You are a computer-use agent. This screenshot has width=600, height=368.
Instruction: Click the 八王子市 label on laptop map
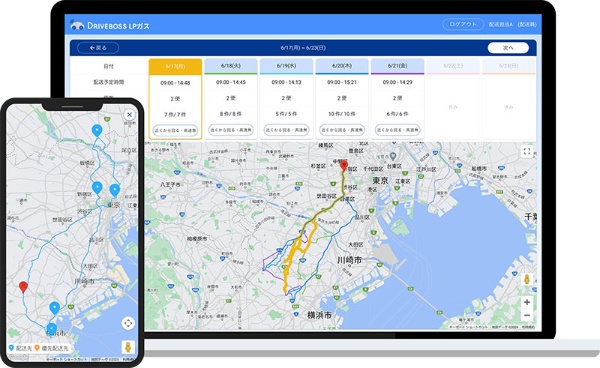(x=170, y=184)
